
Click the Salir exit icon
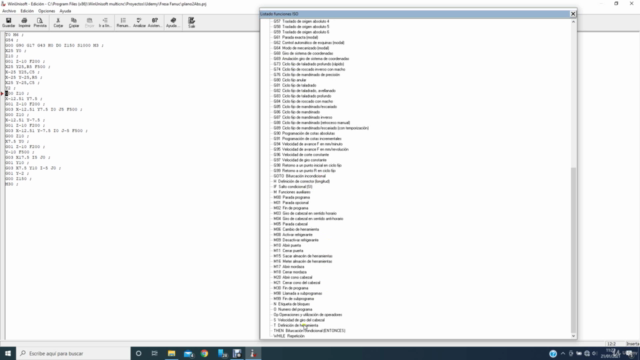(191, 22)
